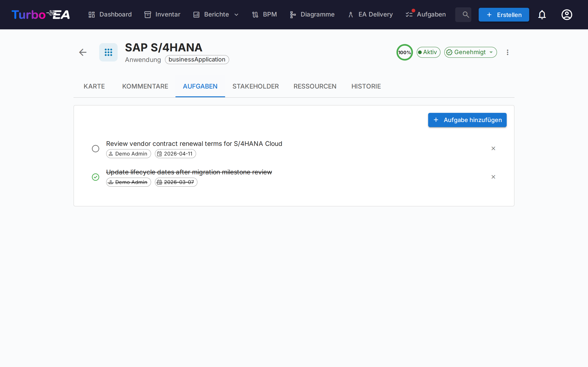Switch to the Stakeholder tab
This screenshot has height=367, width=588.
pyautogui.click(x=255, y=86)
